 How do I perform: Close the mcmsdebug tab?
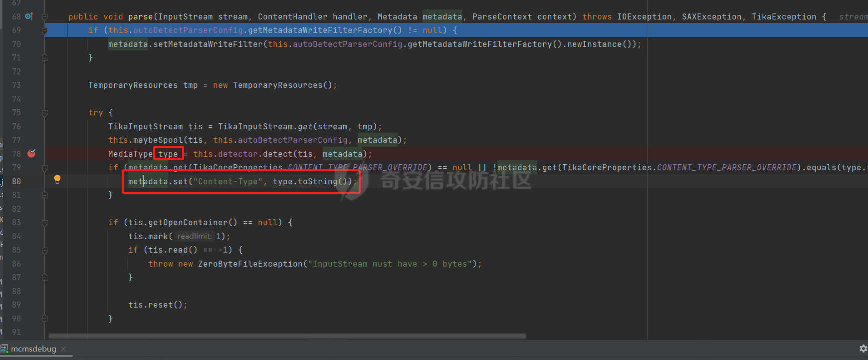pos(63,349)
